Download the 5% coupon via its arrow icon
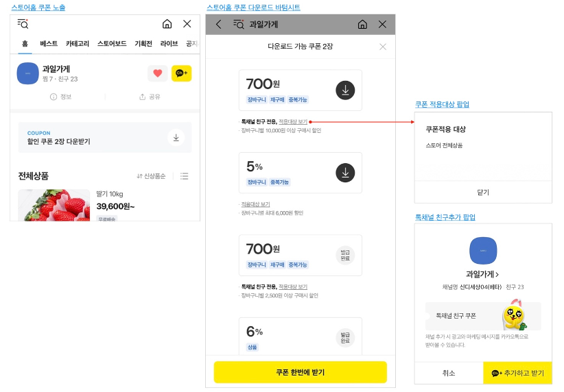The image size is (564, 392). pos(345,173)
